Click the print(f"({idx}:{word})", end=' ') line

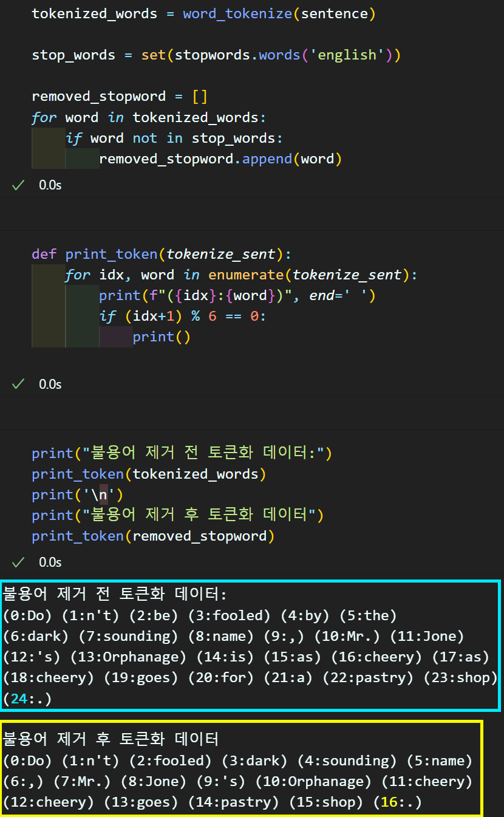237,295
